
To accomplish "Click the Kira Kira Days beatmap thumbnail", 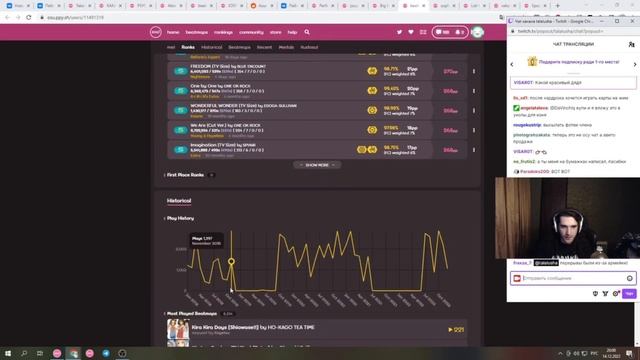I will pos(178,329).
